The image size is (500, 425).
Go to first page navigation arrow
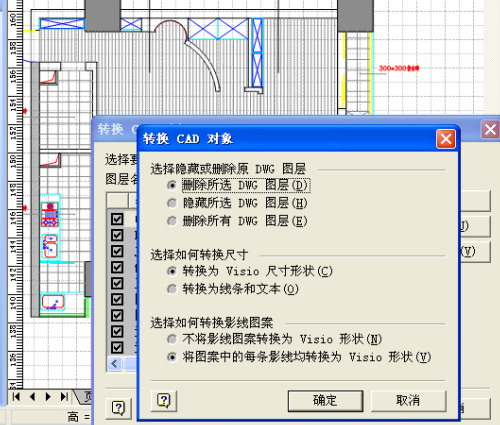coord(16,397)
